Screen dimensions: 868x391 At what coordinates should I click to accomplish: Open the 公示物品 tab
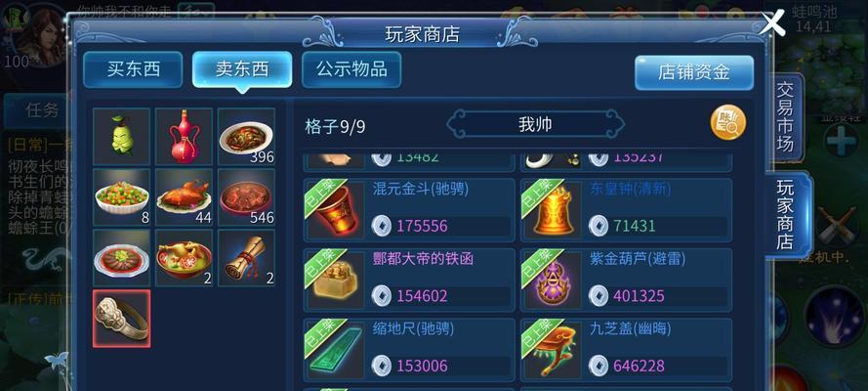tap(351, 69)
